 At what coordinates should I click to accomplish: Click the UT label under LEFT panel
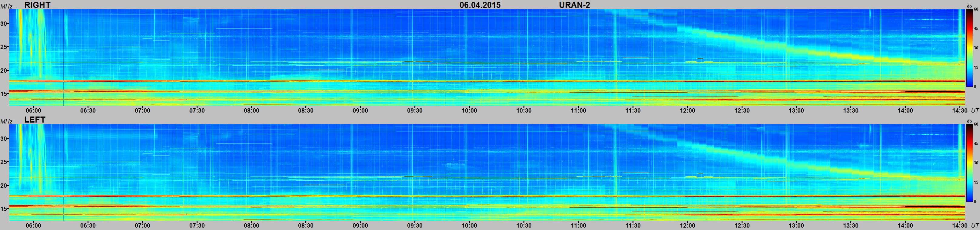pos(975,225)
